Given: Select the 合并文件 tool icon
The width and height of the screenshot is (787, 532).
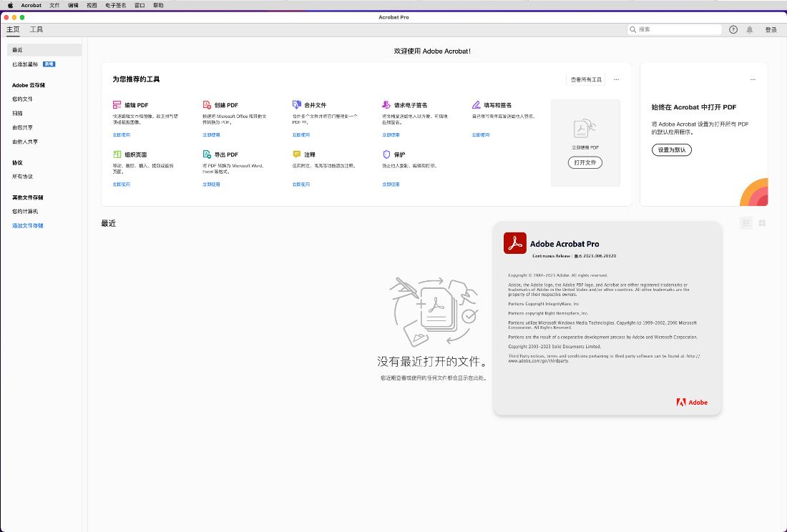Looking at the screenshot, I should 297,105.
